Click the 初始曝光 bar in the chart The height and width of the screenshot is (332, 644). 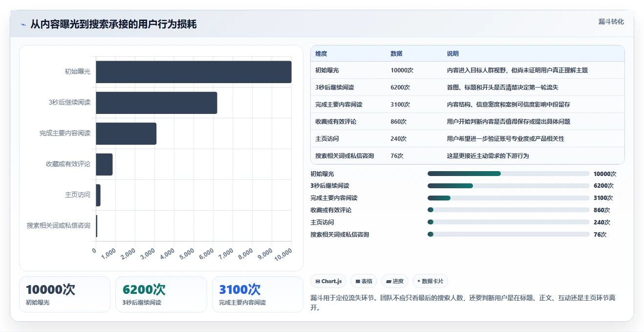click(193, 72)
